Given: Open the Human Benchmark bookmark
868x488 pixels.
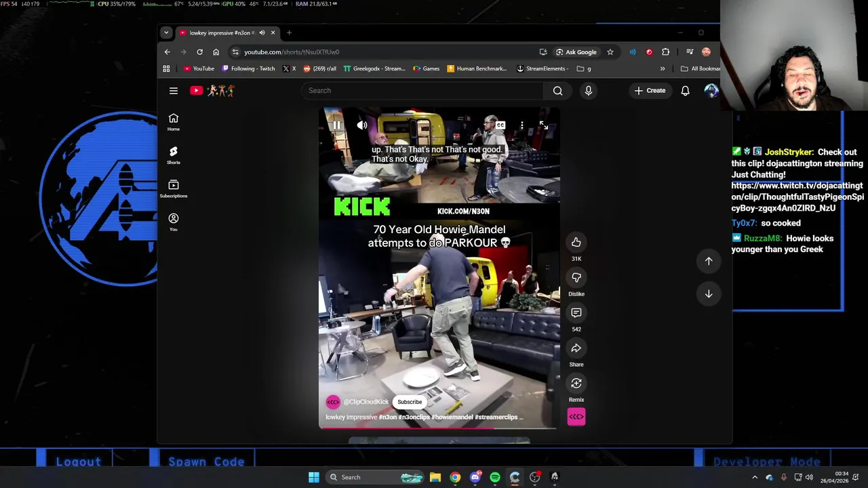Looking at the screenshot, I should pos(477,68).
